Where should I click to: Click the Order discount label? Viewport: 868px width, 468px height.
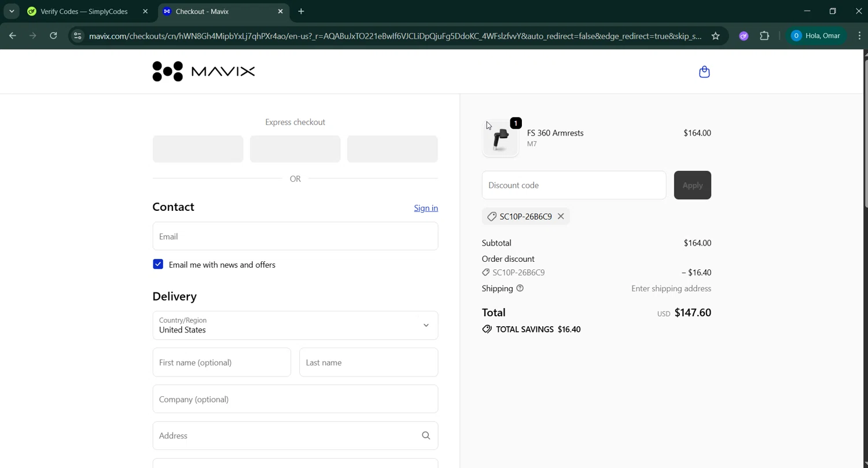[x=508, y=259]
